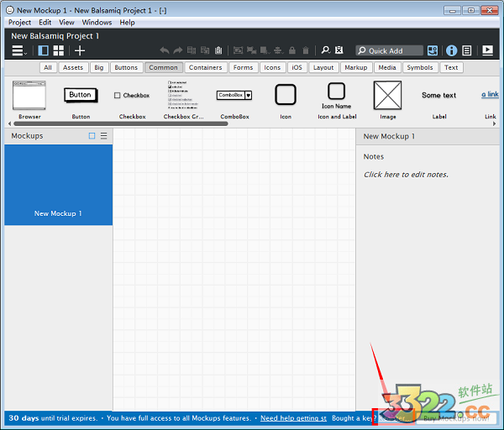Click the Group selection icon
Screen dimensions: 504x430
coord(239,50)
